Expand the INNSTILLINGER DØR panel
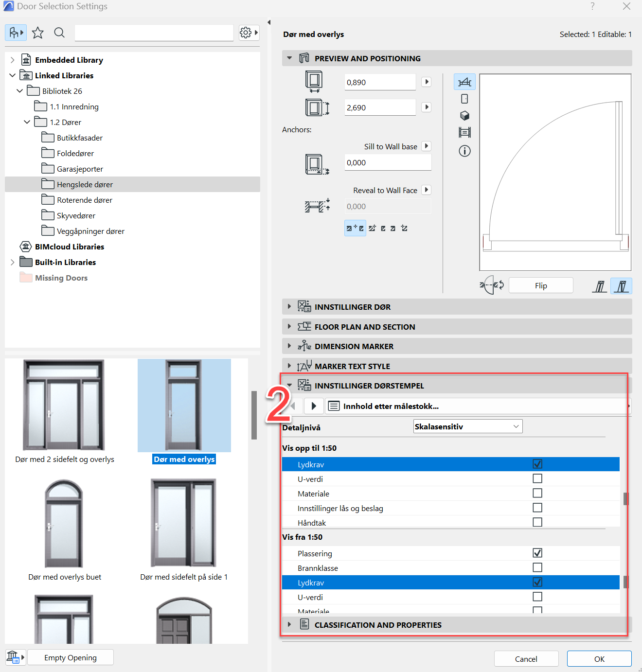Screen dimensions: 642x672 pos(289,307)
